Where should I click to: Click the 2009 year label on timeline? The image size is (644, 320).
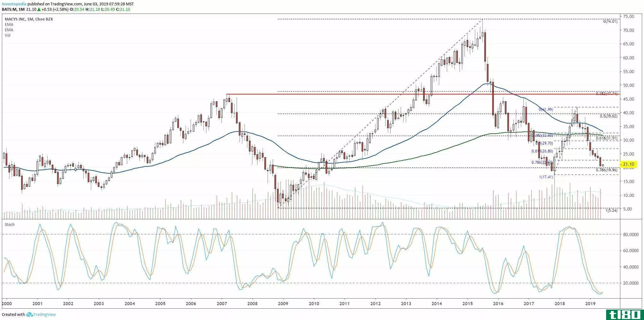(283, 304)
